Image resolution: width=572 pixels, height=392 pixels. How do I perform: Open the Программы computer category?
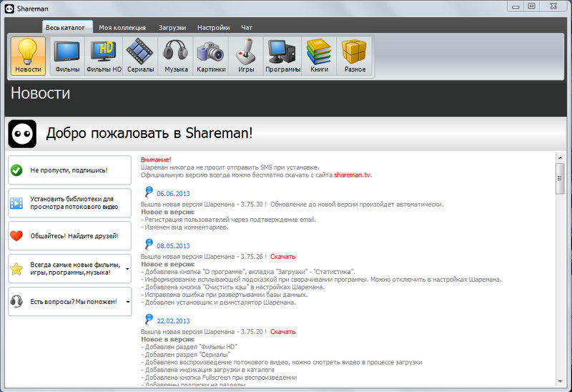282,56
